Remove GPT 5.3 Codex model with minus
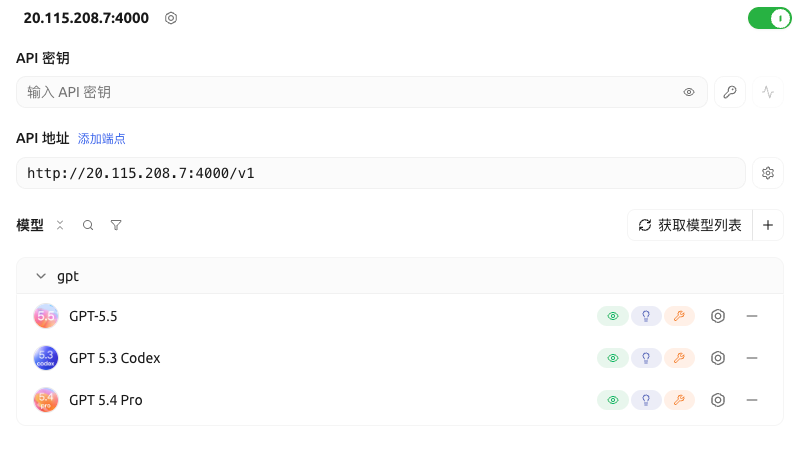Viewport: 797px width, 473px height. pos(752,358)
